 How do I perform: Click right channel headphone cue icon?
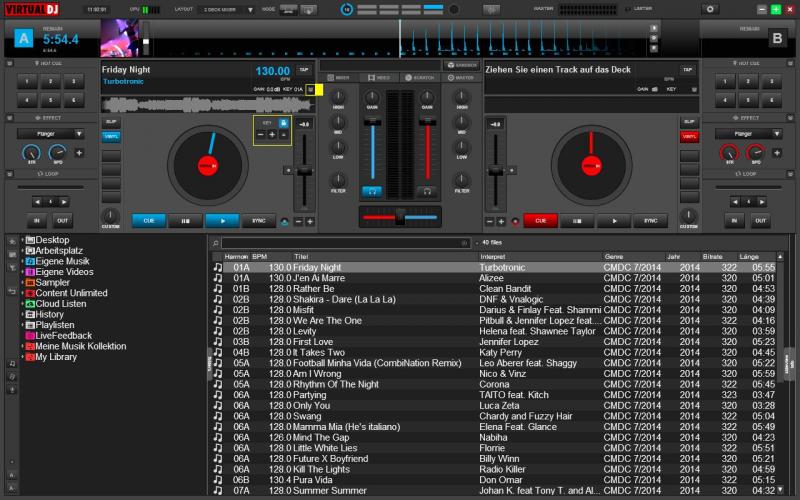click(x=427, y=190)
